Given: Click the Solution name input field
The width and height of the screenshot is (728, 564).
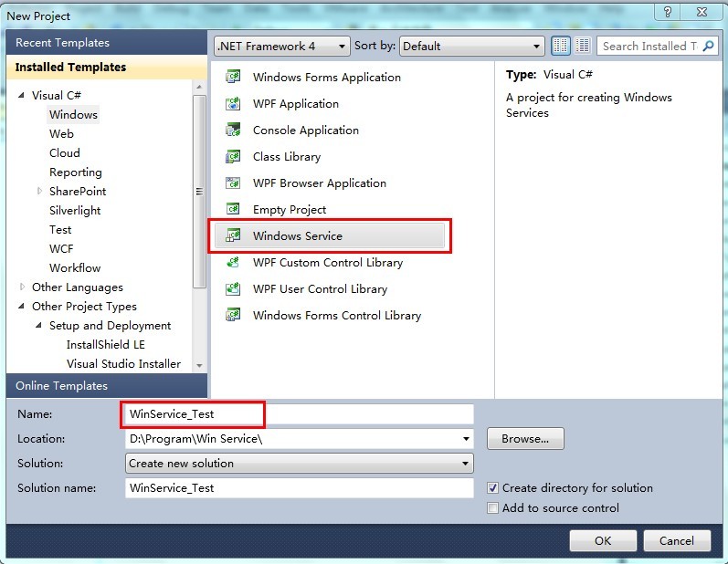Looking at the screenshot, I should (x=300, y=488).
